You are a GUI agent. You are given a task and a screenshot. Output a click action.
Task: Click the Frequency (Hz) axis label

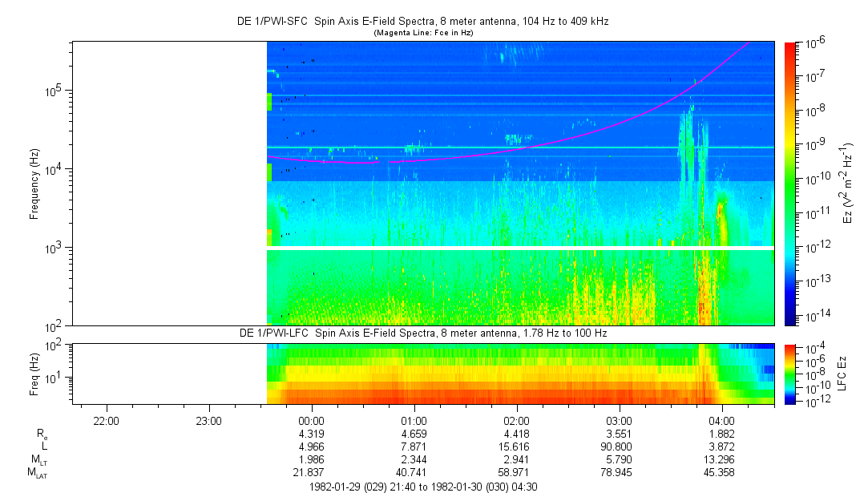click(x=34, y=184)
